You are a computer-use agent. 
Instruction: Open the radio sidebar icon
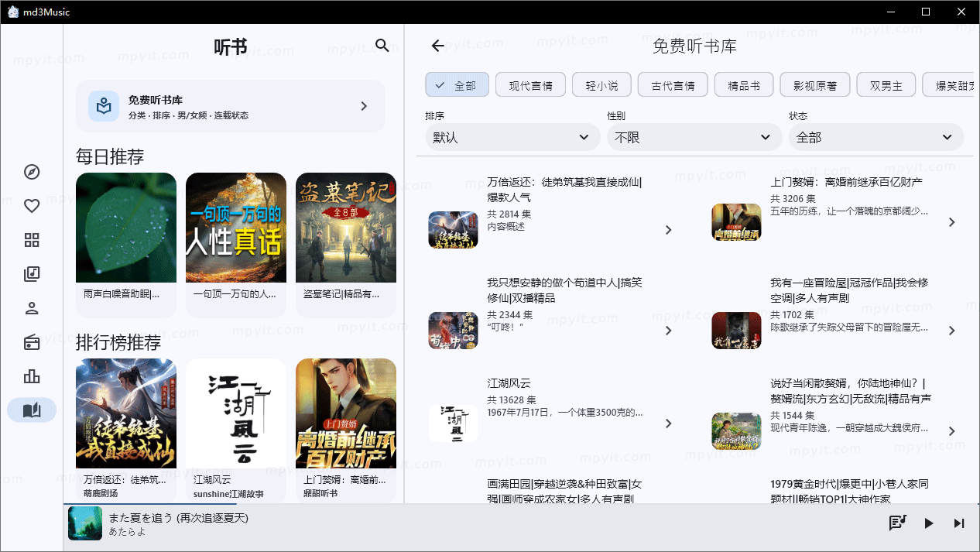32,342
